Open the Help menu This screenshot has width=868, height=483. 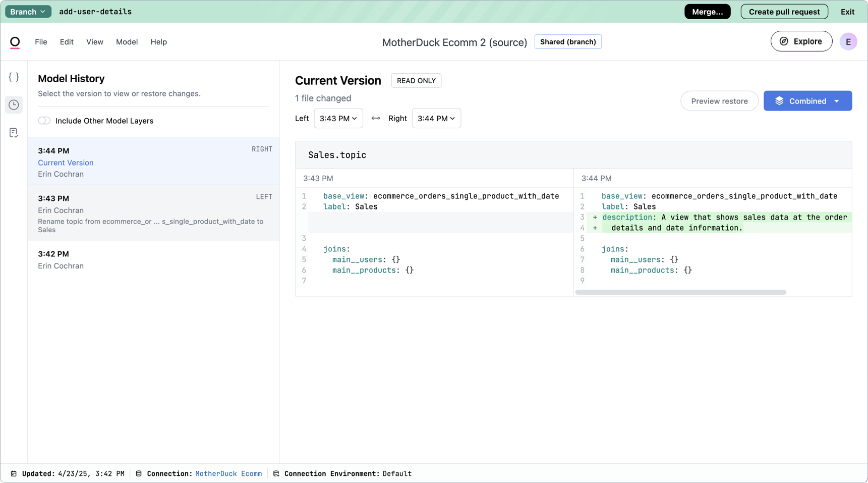[158, 42]
